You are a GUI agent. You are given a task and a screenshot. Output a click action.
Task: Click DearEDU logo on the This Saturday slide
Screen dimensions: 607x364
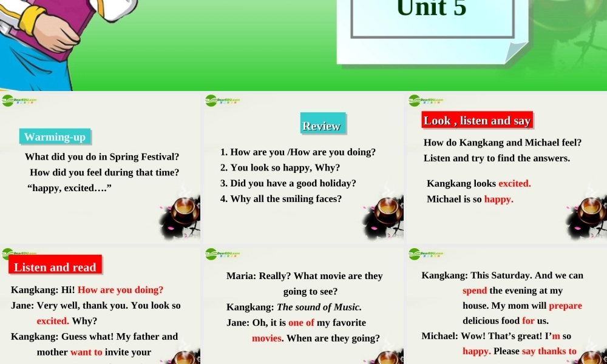(x=426, y=254)
